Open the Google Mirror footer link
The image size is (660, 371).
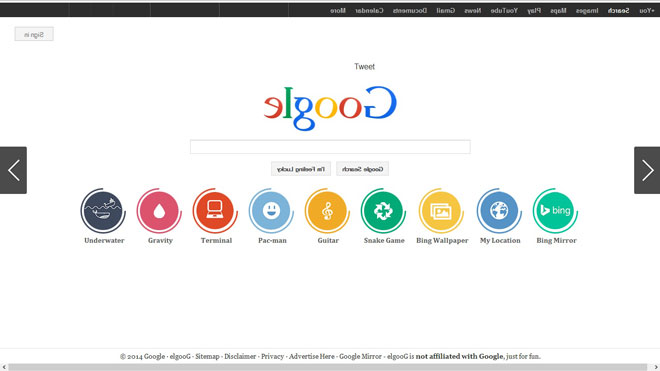pos(360,356)
